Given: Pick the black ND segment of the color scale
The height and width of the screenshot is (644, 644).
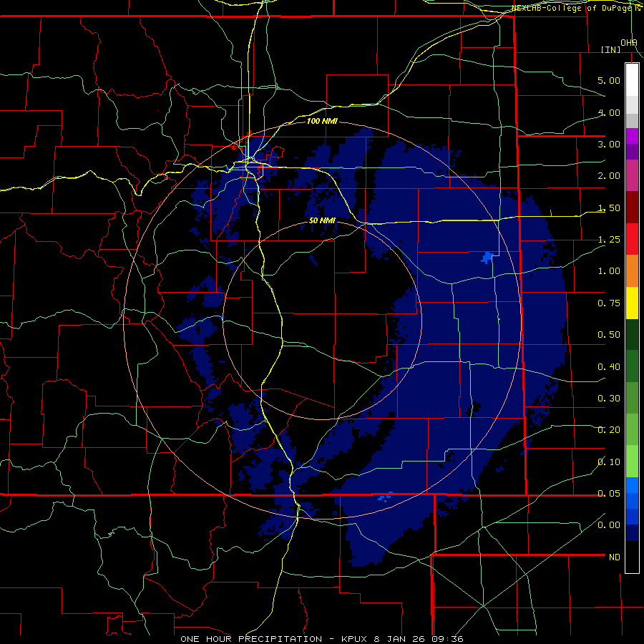Looking at the screenshot, I should (632, 557).
